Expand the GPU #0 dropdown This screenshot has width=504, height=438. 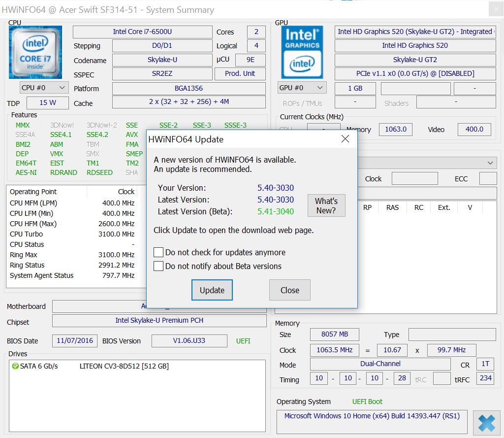302,88
